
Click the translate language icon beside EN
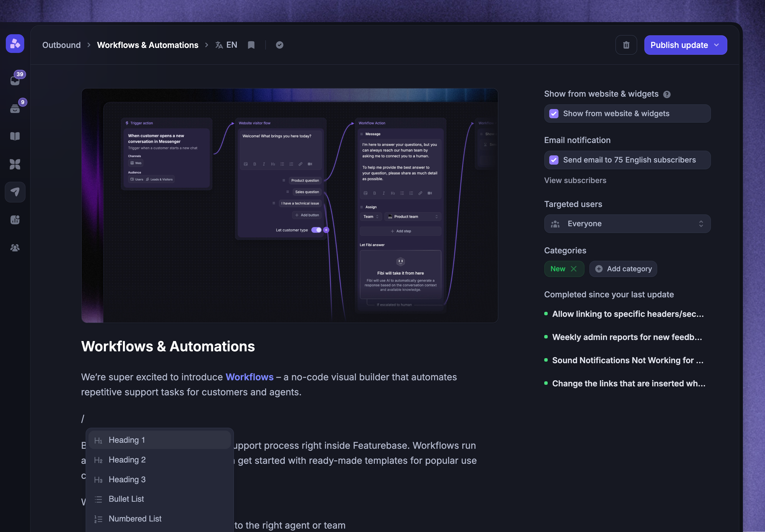(219, 45)
